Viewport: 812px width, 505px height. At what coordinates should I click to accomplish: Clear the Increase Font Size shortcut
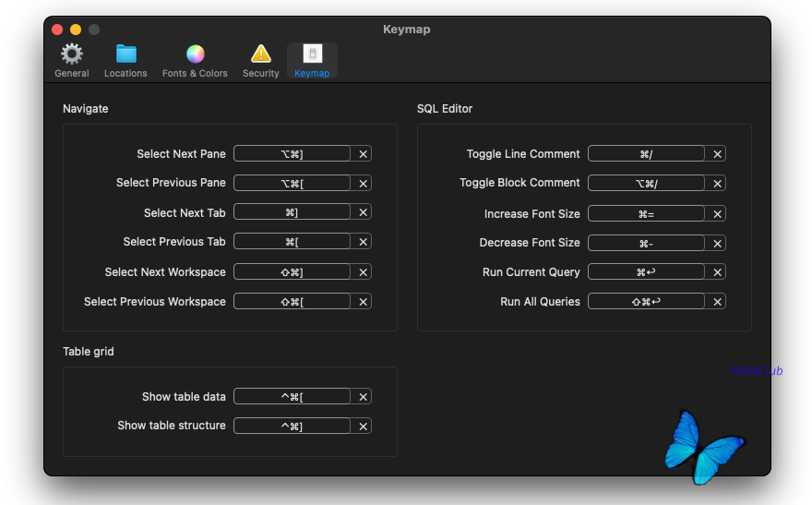[x=718, y=214]
